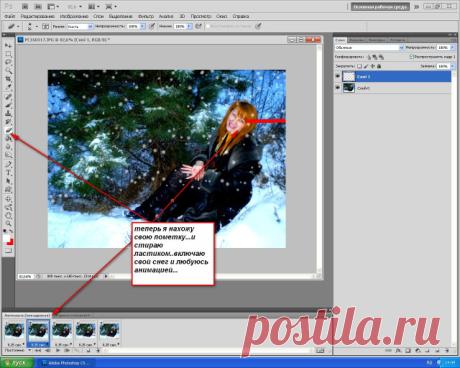The image size is (460, 368).
Task: Select the Dodge tool
Action: click(8, 155)
